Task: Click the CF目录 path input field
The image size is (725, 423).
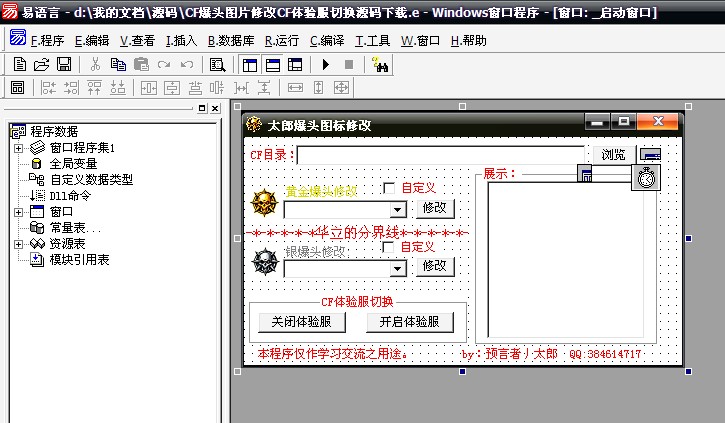Action: [x=441, y=155]
